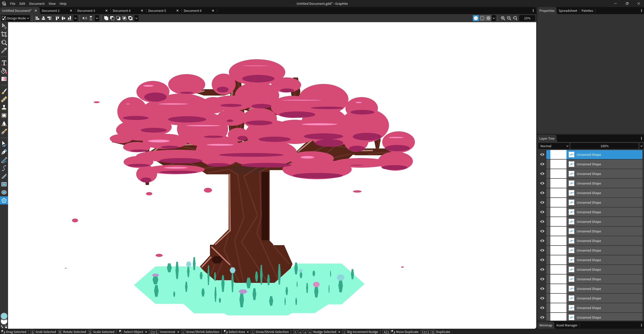This screenshot has height=334, width=644.
Task: Select the Clone stamp tool
Action: click(4, 107)
